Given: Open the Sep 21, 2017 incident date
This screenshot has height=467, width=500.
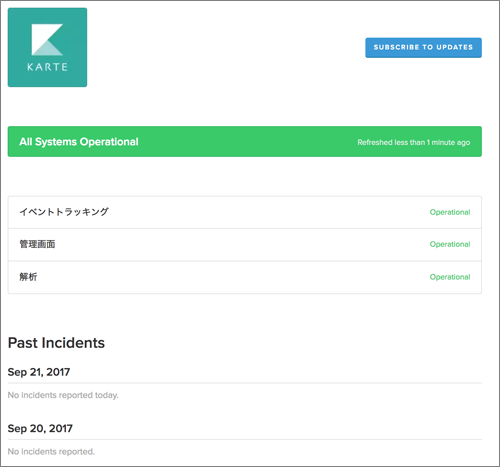Looking at the screenshot, I should (39, 372).
